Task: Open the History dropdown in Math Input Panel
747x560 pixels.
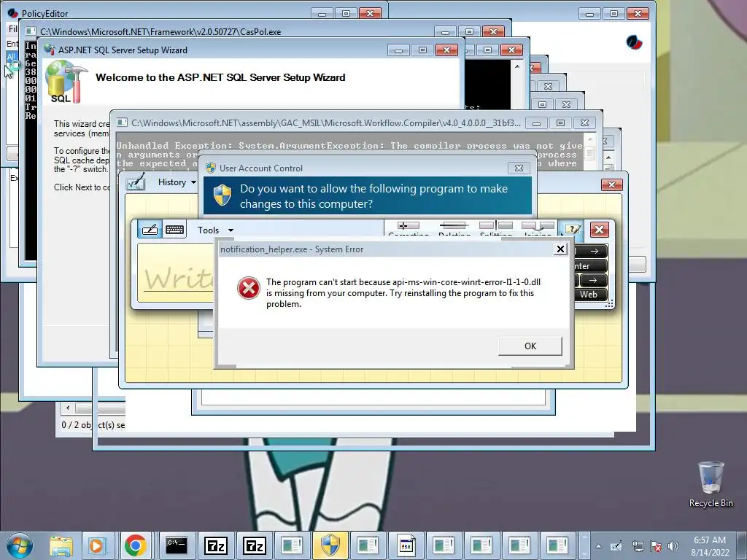Action: pyautogui.click(x=177, y=182)
